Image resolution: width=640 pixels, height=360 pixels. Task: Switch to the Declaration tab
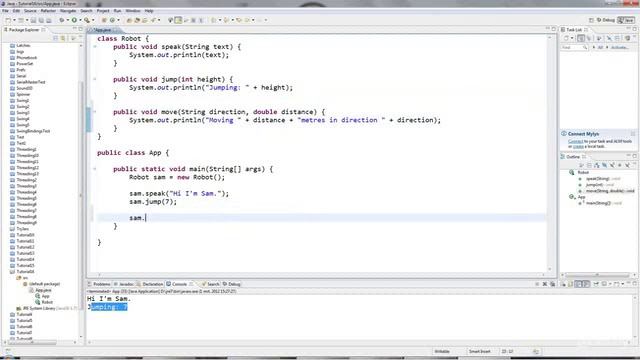pyautogui.click(x=150, y=284)
